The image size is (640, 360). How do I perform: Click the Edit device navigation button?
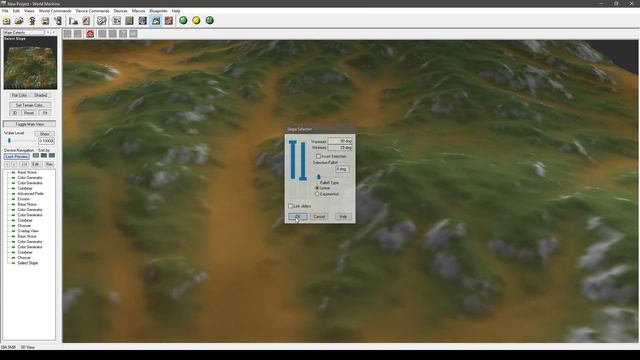click(36, 164)
